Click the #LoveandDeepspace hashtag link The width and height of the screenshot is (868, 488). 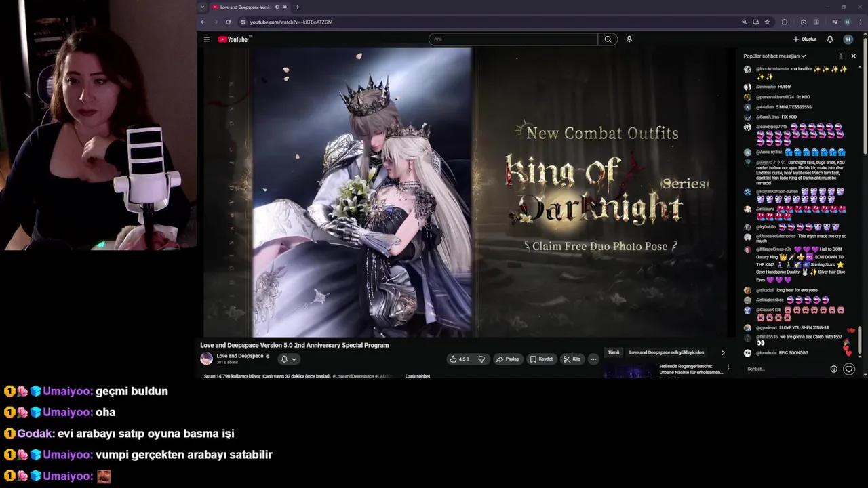click(x=353, y=376)
